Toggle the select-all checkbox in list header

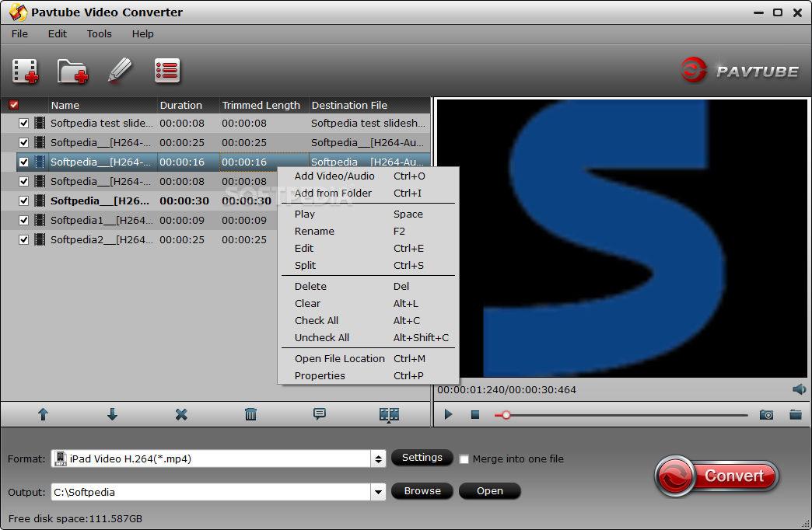14,105
